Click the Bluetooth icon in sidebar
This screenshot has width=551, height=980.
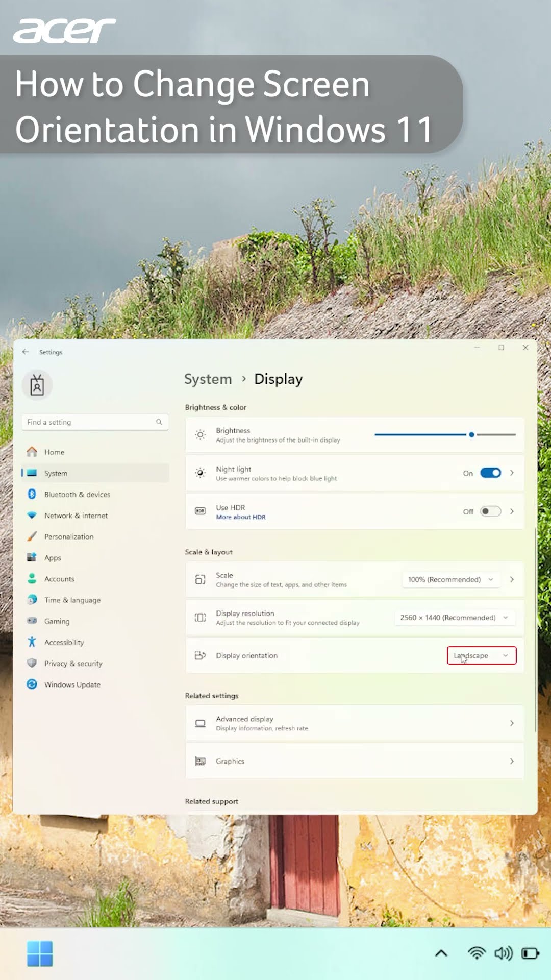pos(32,494)
